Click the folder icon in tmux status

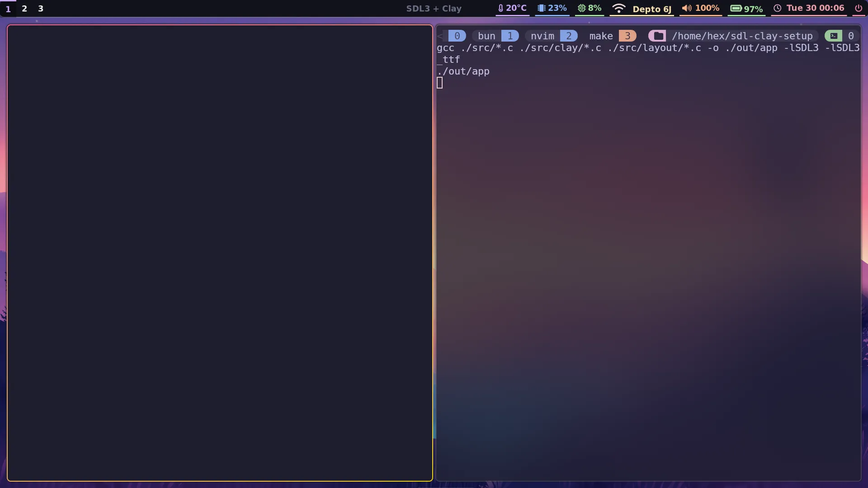(x=658, y=36)
